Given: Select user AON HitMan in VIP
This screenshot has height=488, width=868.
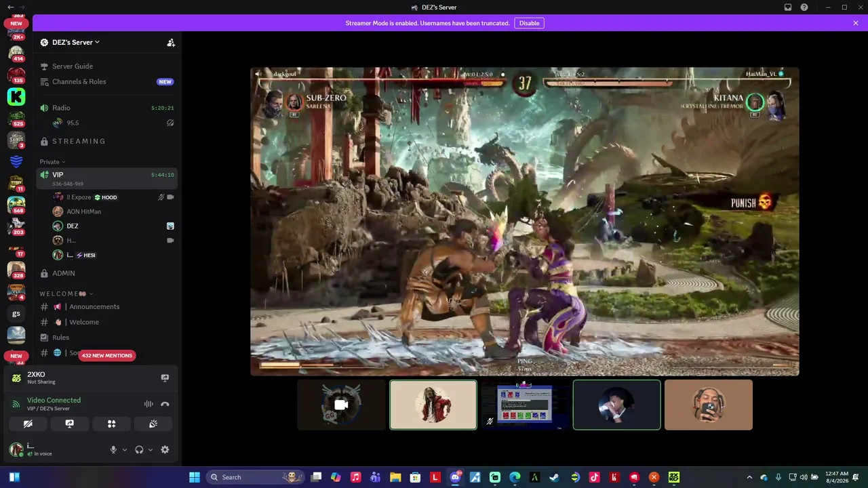Looking at the screenshot, I should click(113, 211).
